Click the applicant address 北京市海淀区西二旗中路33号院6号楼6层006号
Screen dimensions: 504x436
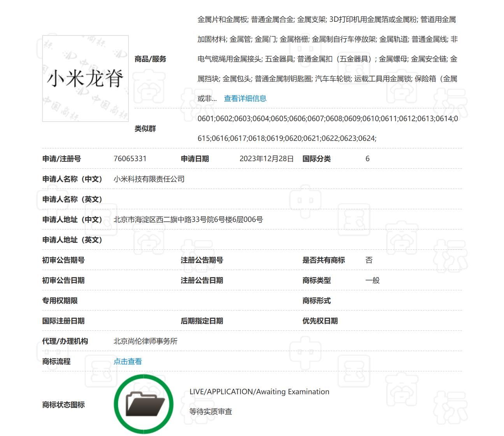[x=188, y=220]
